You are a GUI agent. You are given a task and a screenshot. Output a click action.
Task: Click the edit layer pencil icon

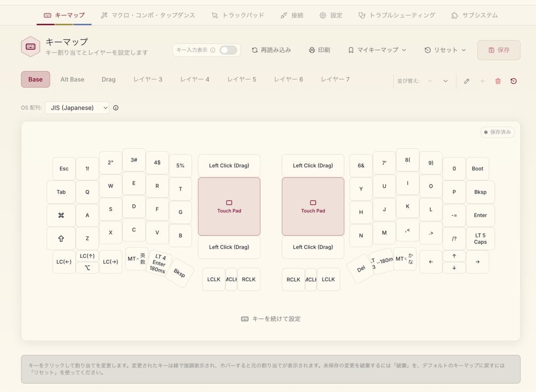[x=467, y=81]
